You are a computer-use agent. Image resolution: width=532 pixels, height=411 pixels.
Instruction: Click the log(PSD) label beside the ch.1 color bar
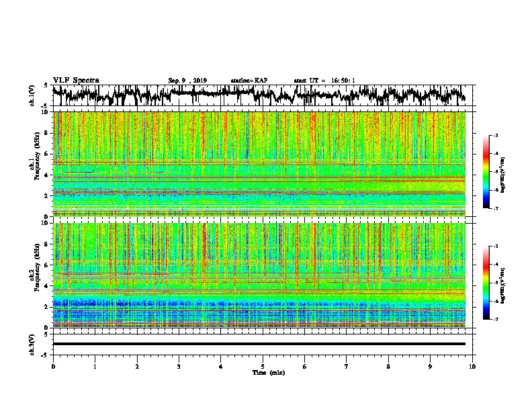[x=503, y=175]
